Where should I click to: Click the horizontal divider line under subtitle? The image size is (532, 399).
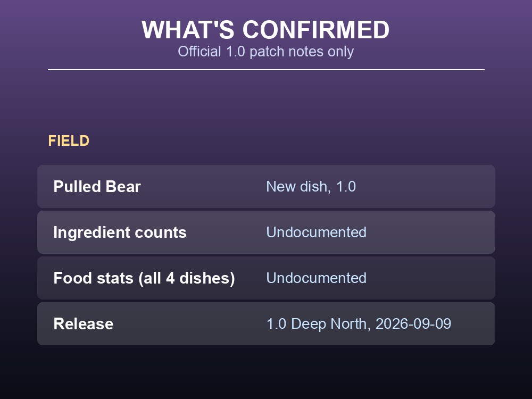[x=266, y=70]
